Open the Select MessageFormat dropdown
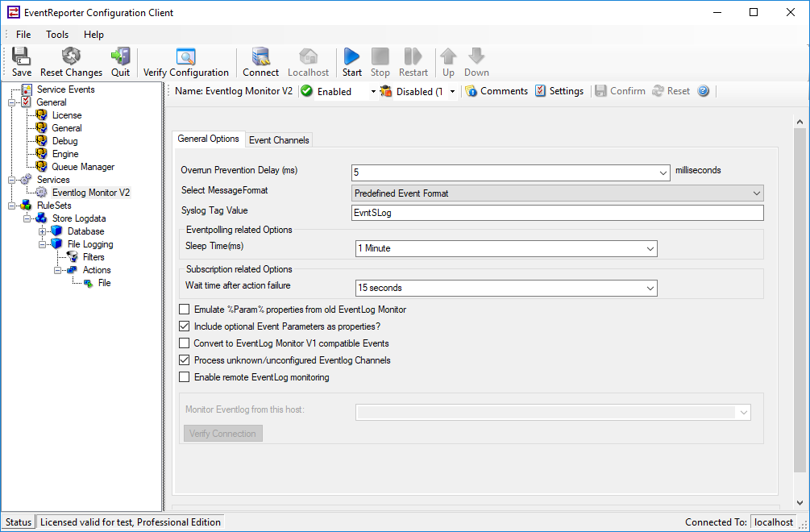Image resolution: width=810 pixels, height=532 pixels. click(x=756, y=193)
